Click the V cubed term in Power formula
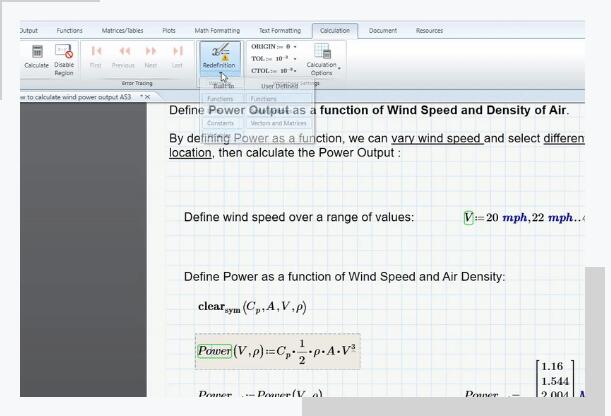611x416 pixels. click(x=348, y=350)
